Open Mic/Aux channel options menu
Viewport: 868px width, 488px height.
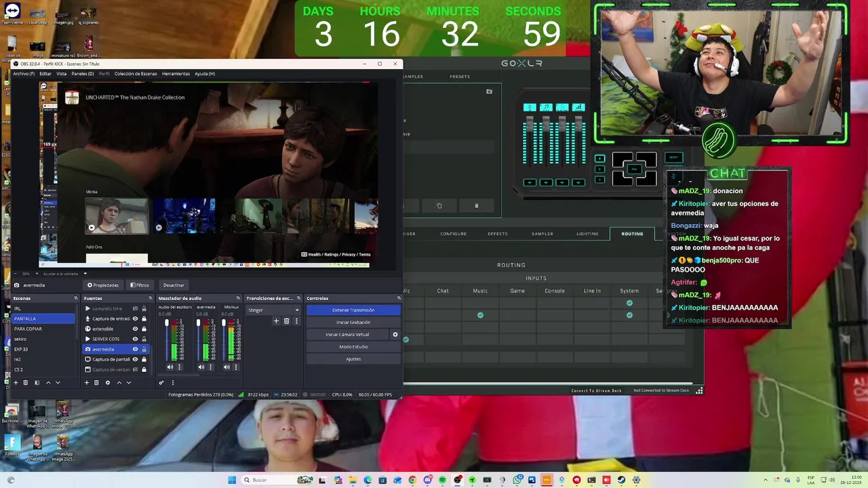[235, 367]
